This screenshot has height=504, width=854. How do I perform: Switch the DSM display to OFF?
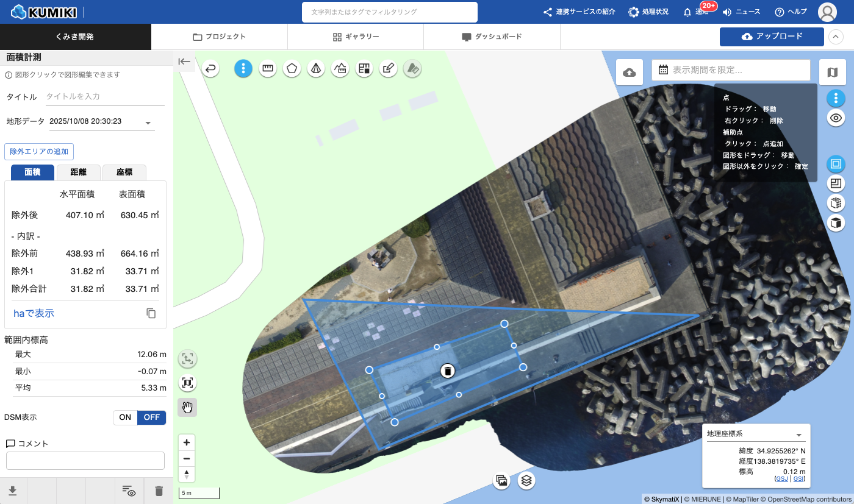(151, 417)
